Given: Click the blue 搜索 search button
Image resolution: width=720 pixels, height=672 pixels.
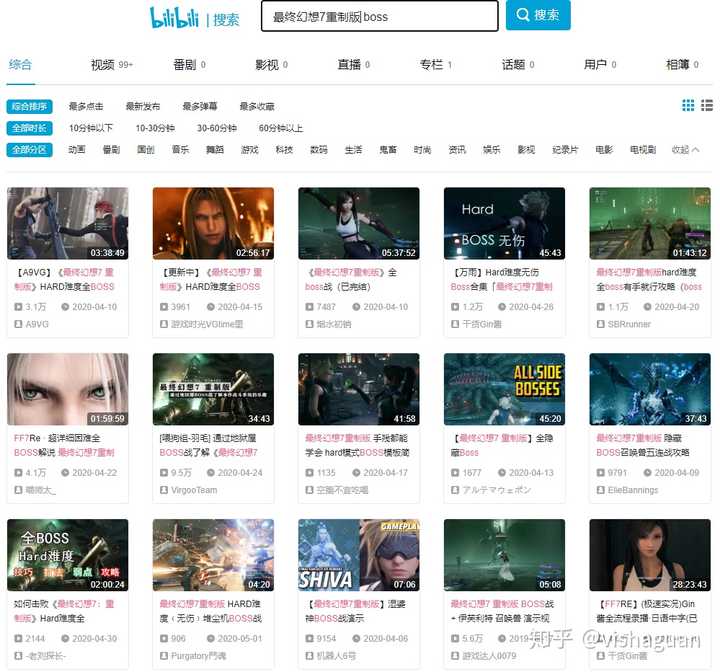Looking at the screenshot, I should click(538, 15).
